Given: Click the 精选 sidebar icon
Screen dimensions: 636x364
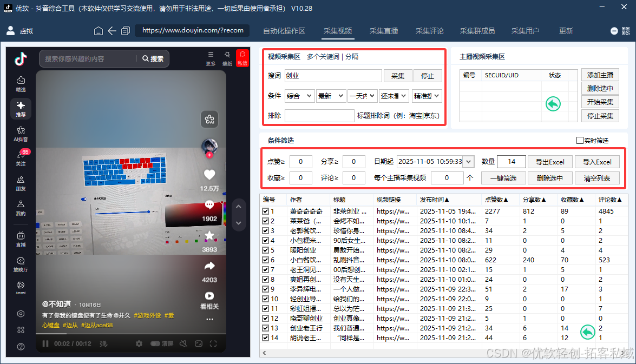Looking at the screenshot, I should point(21,84).
